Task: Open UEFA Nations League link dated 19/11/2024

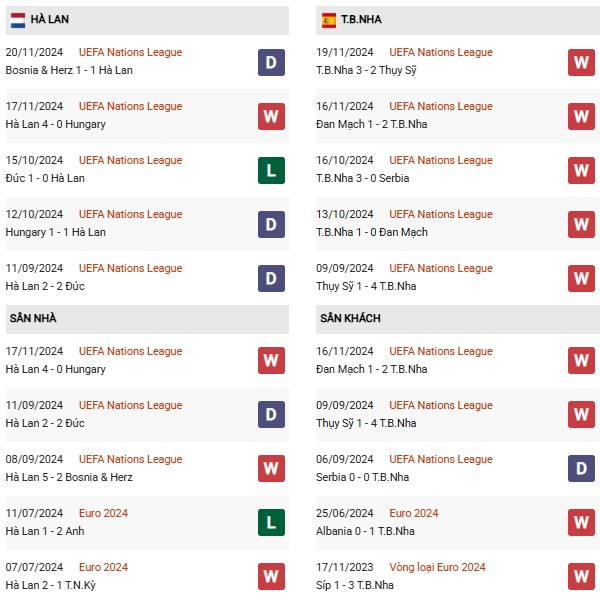Action: click(x=441, y=52)
